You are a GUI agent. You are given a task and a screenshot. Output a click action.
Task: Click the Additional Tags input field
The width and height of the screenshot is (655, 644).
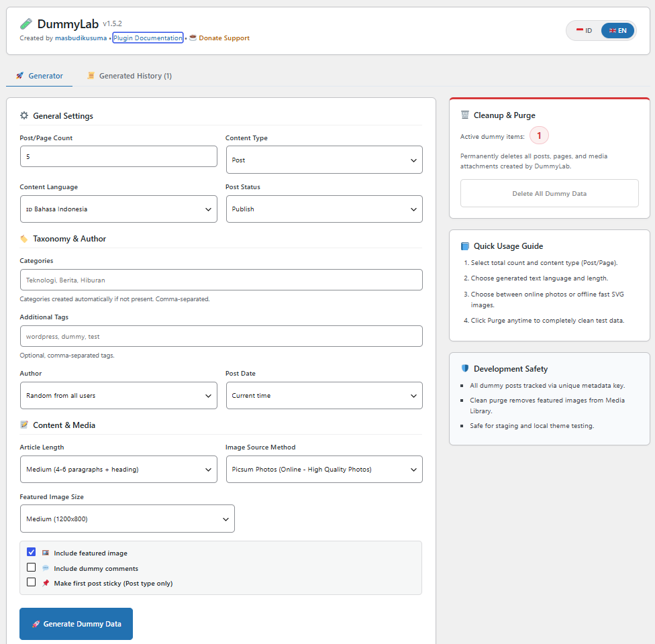[221, 336]
